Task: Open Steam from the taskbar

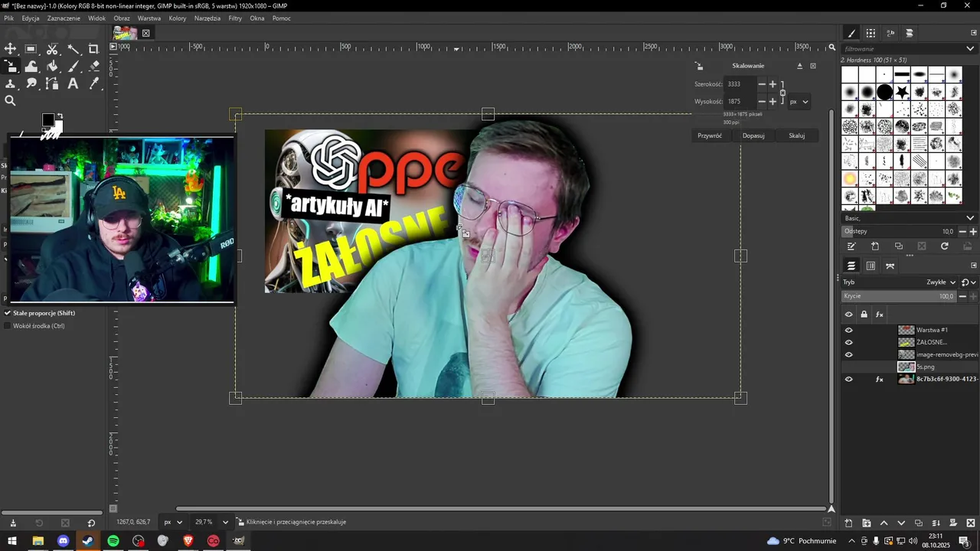Action: (88, 541)
